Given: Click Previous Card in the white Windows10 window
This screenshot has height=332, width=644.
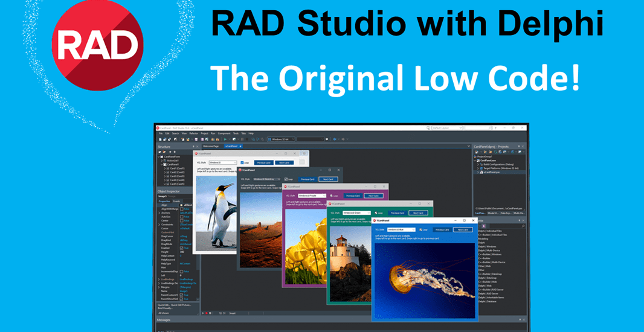Looking at the screenshot, I should pyautogui.click(x=263, y=162).
